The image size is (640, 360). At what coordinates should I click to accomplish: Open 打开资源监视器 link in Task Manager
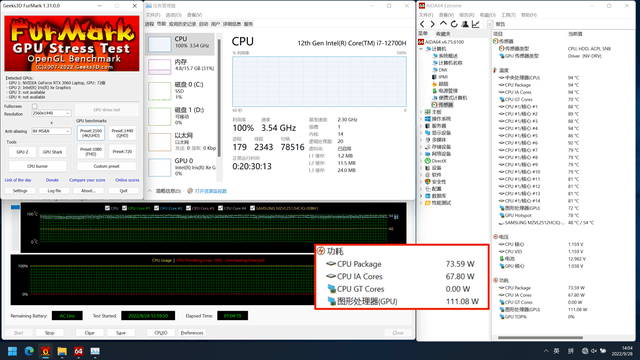[x=210, y=191]
